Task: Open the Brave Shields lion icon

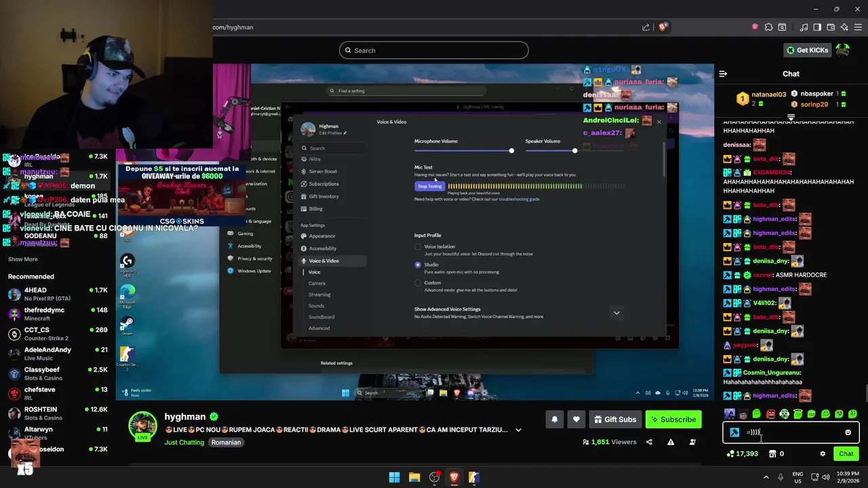Action: coord(663,27)
